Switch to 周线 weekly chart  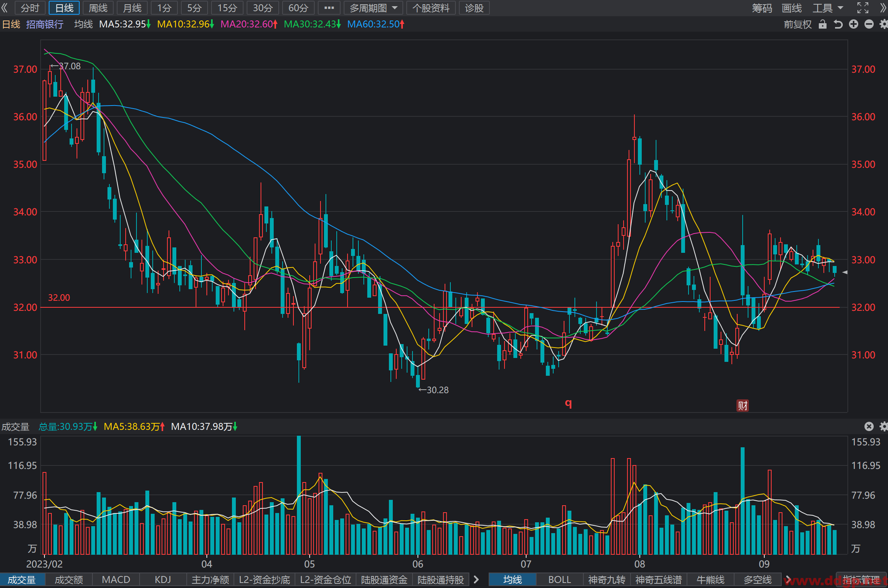click(98, 8)
